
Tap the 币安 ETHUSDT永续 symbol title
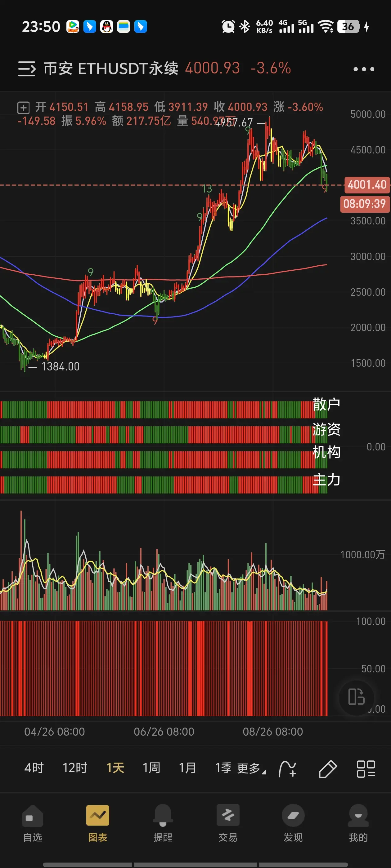111,69
